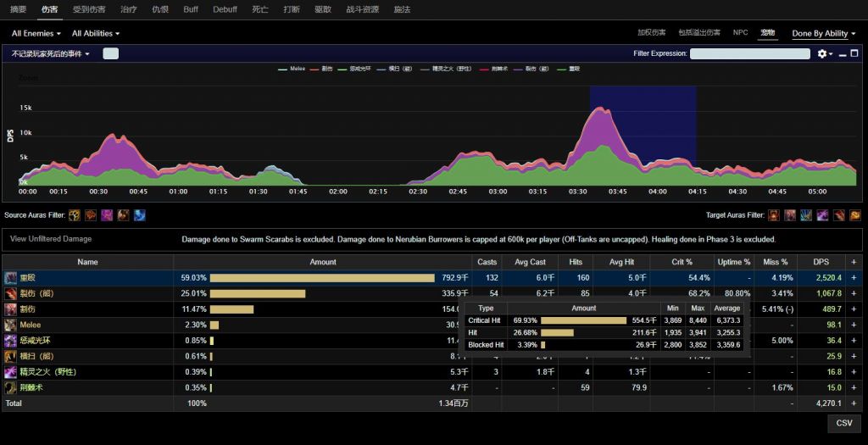Toggle the 宠物 pets filter option
Viewport: 868px width, 445px height.
pyautogui.click(x=767, y=33)
